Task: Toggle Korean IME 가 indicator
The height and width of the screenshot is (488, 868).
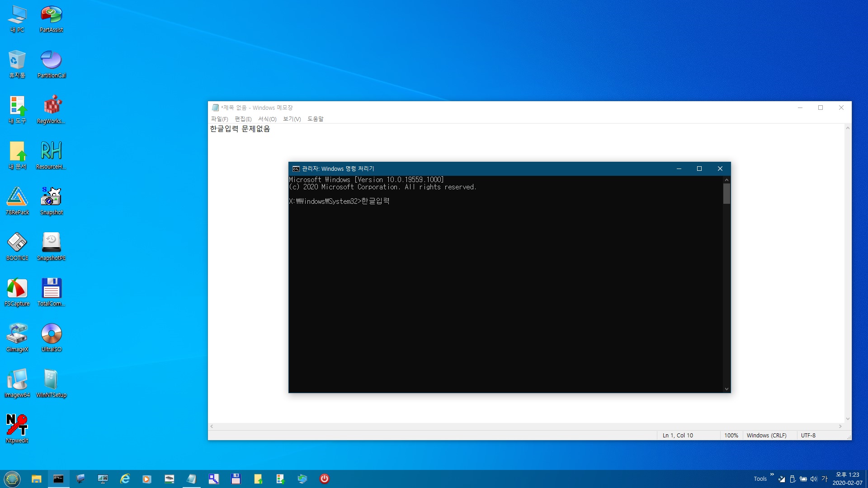Action: coord(824,479)
